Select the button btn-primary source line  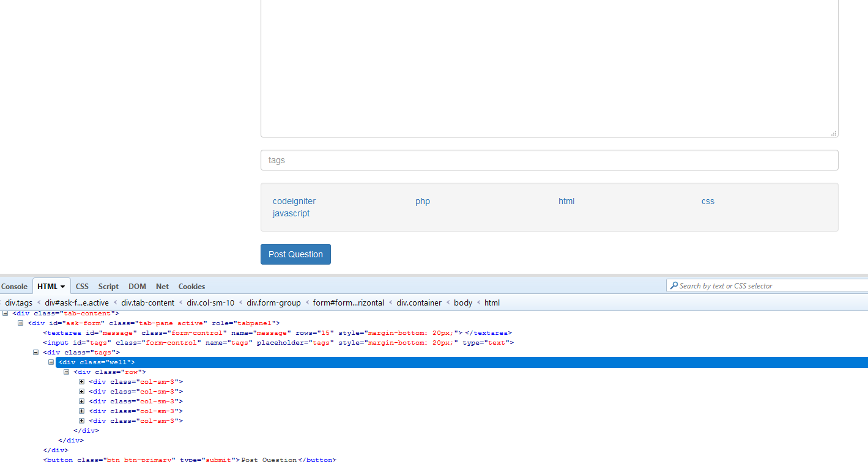tap(189, 460)
